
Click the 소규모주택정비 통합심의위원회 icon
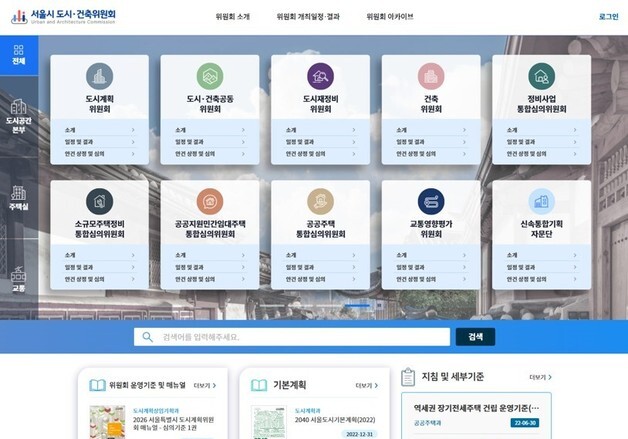99,201
